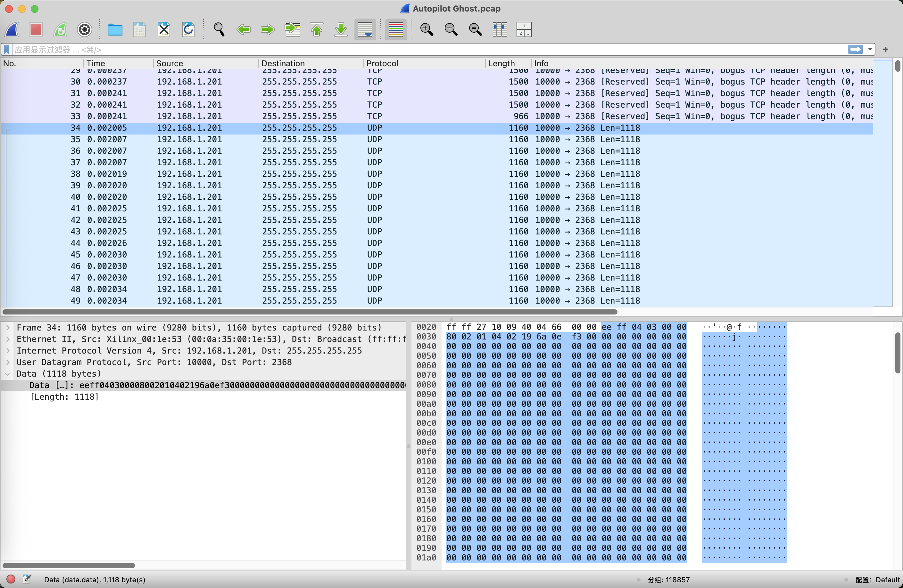Sort by the Time column header
Screen dimensions: 903x588
pos(118,63)
